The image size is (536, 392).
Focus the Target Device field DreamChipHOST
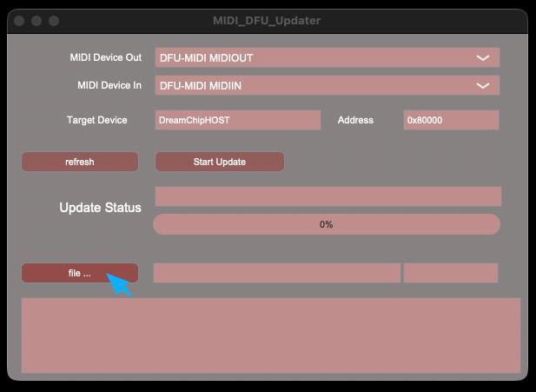click(x=237, y=120)
